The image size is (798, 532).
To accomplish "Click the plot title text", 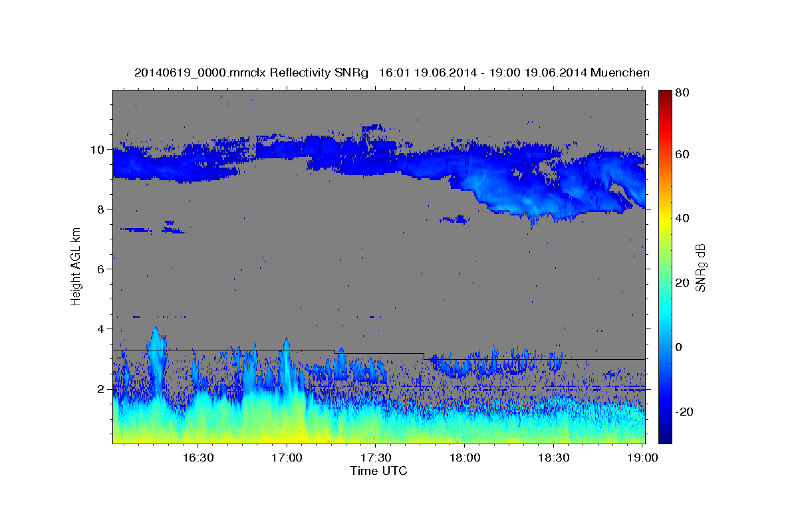I will click(392, 73).
